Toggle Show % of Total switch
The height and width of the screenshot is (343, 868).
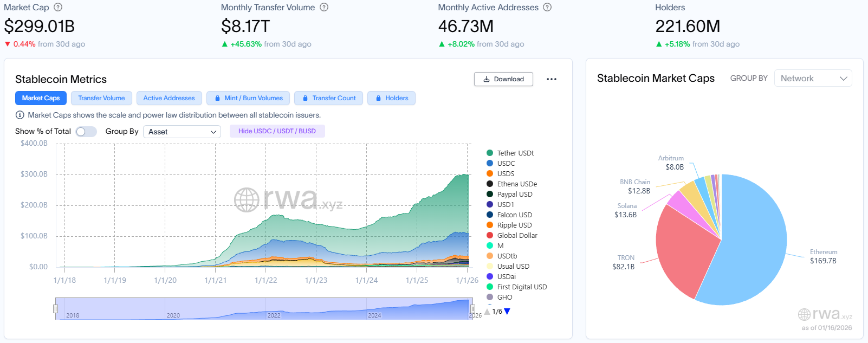(x=86, y=132)
